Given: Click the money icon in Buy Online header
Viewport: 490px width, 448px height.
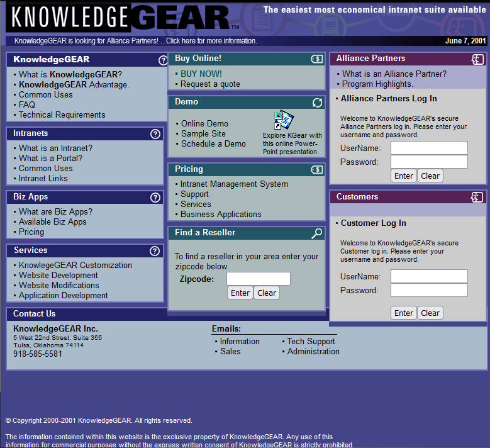Looking at the screenshot, I should tap(316, 59).
